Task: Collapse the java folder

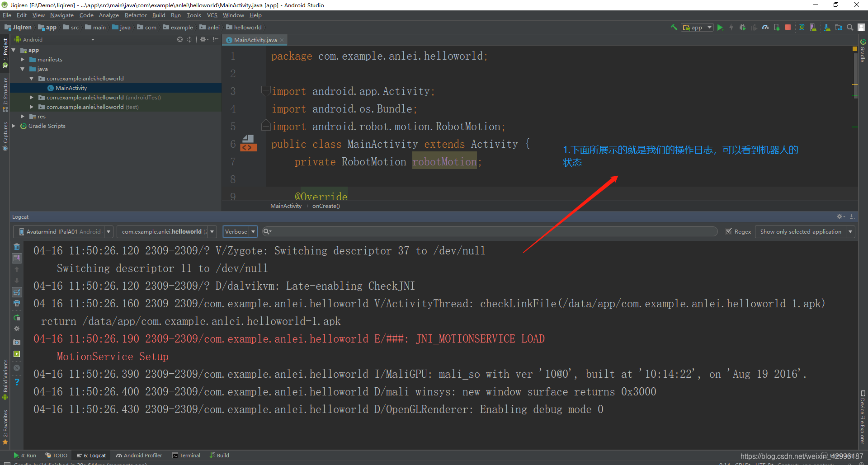Action: pyautogui.click(x=23, y=69)
